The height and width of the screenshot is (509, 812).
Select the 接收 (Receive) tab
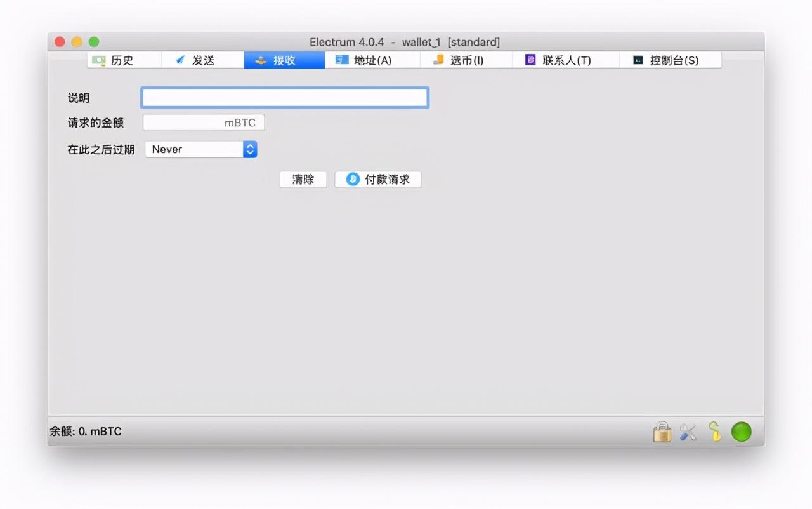point(284,60)
